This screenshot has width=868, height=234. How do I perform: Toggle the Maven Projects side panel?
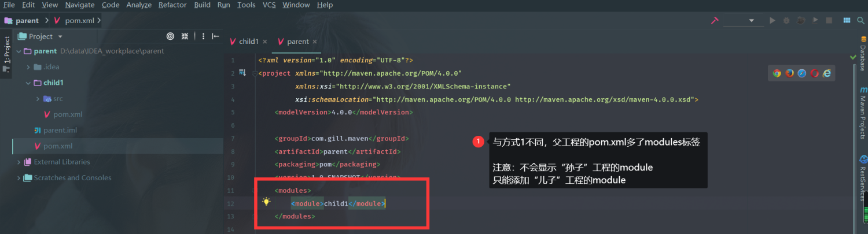(862, 111)
